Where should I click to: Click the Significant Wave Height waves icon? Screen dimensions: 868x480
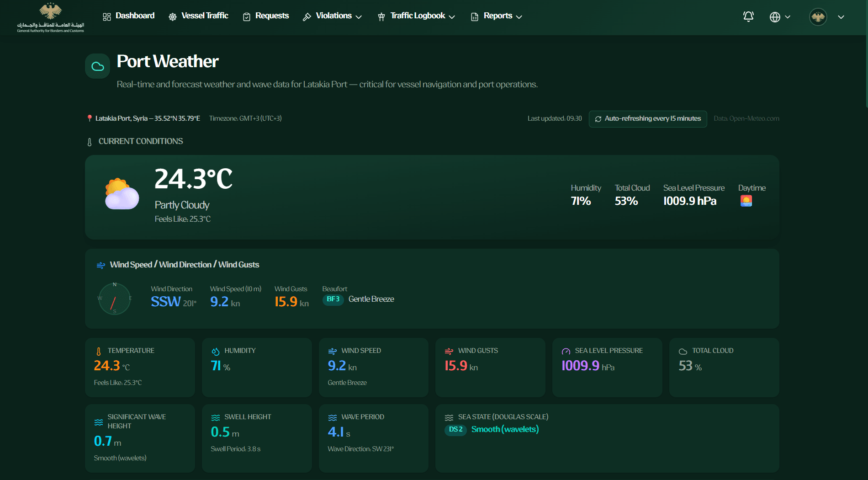click(x=99, y=422)
